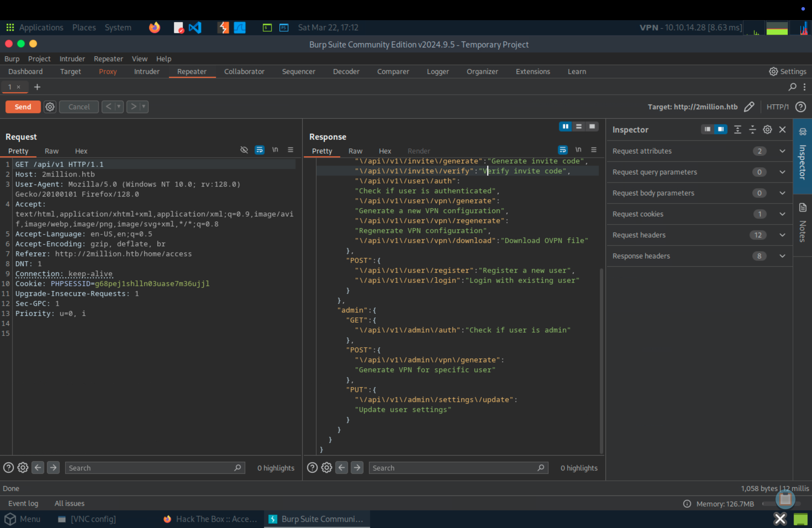Click the Response pane search field
This screenshot has height=528, width=812.
tap(458, 468)
